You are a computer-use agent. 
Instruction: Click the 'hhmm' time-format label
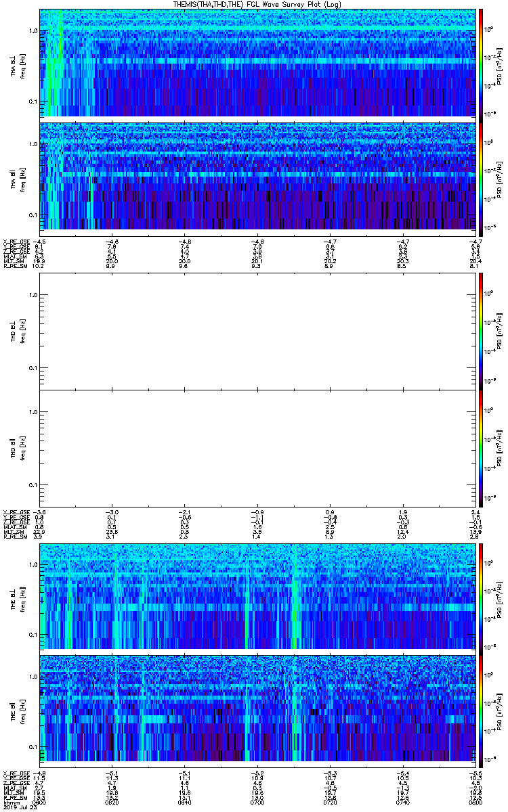coord(11,801)
